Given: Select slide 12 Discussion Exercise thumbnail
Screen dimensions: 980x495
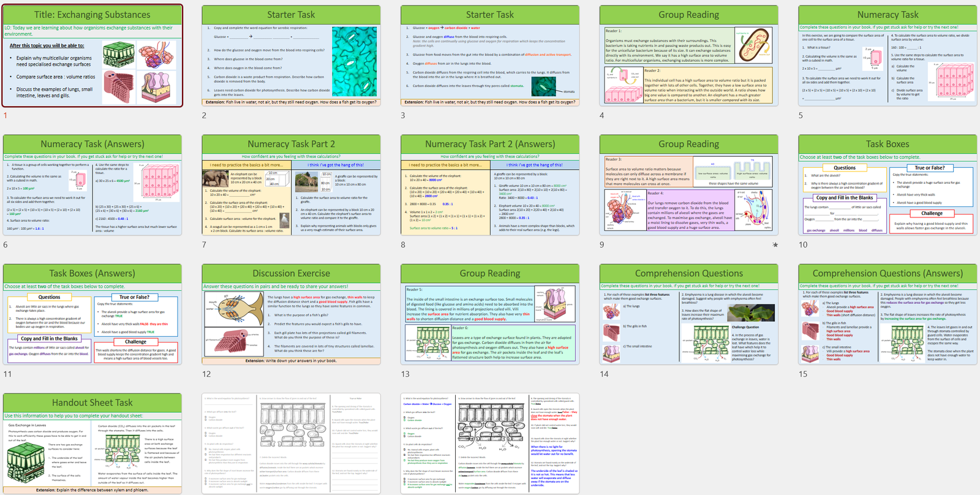Looking at the screenshot, I should [x=291, y=314].
